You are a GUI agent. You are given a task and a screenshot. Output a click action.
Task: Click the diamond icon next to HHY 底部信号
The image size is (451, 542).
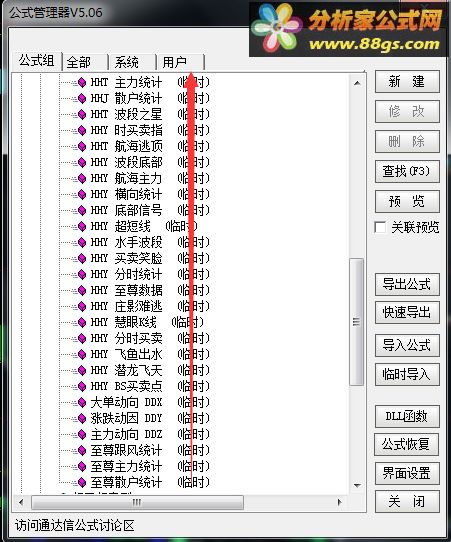click(82, 210)
